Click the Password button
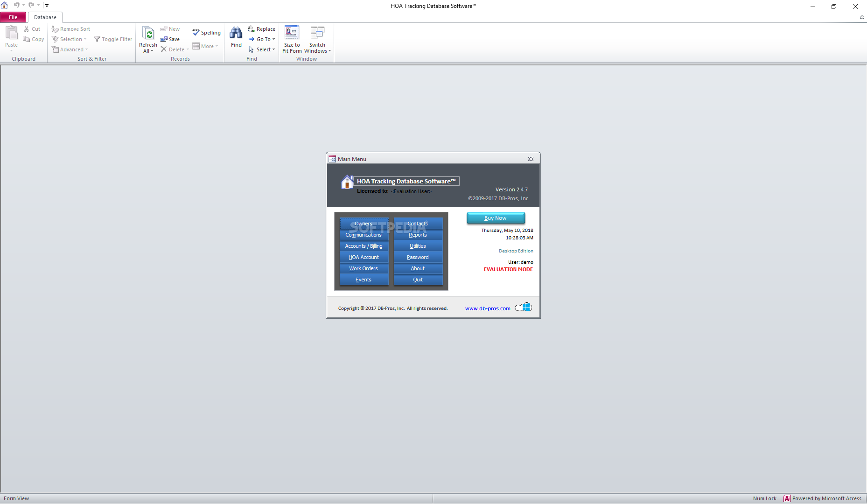This screenshot has height=504, width=867. pos(418,257)
